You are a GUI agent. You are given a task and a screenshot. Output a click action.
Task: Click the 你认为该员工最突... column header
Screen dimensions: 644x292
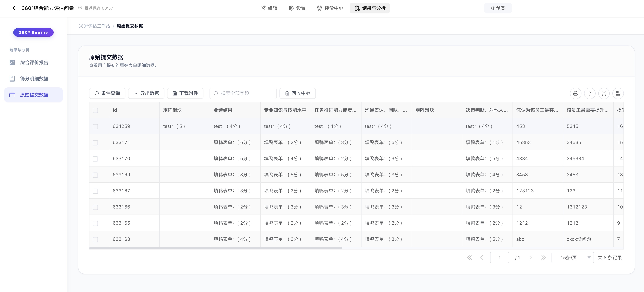[538, 110]
